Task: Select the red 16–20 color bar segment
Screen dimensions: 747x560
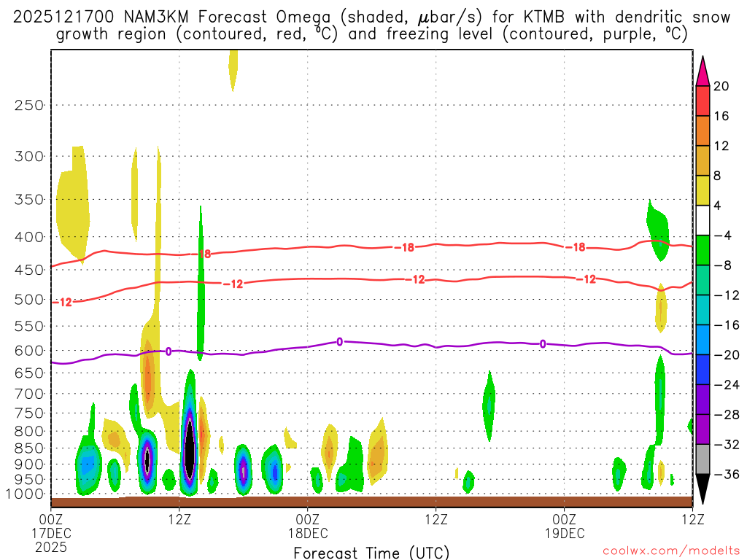Action: 703,101
